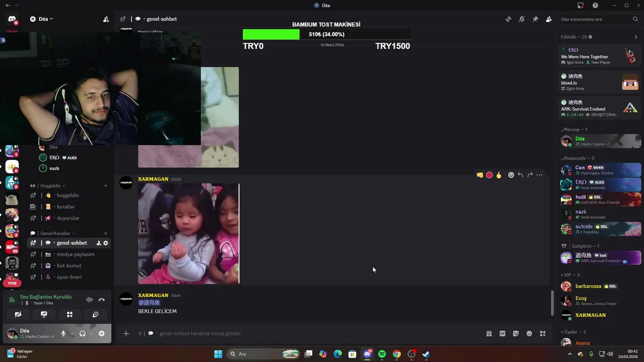Deafen audio with headphone icon
Screen dimensions: 644x362
[83, 333]
